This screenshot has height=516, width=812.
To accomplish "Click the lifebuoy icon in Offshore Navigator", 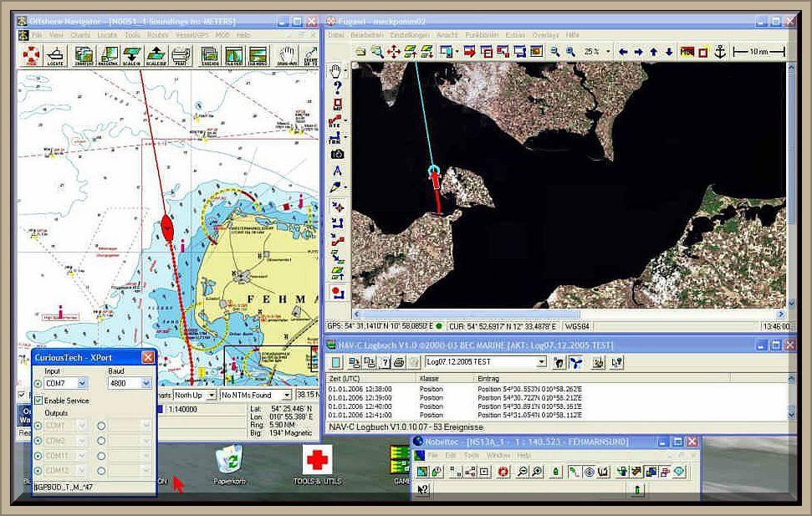I will coord(30,56).
